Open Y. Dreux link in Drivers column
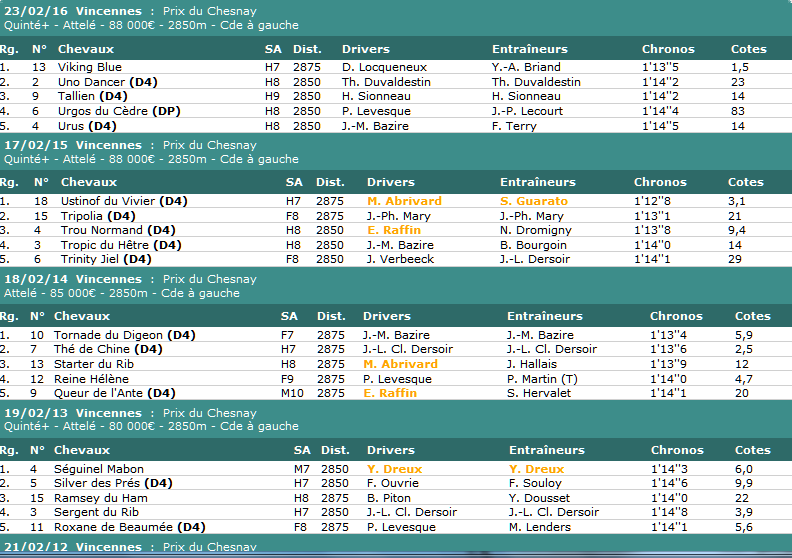The width and height of the screenshot is (792, 558). 394,469
